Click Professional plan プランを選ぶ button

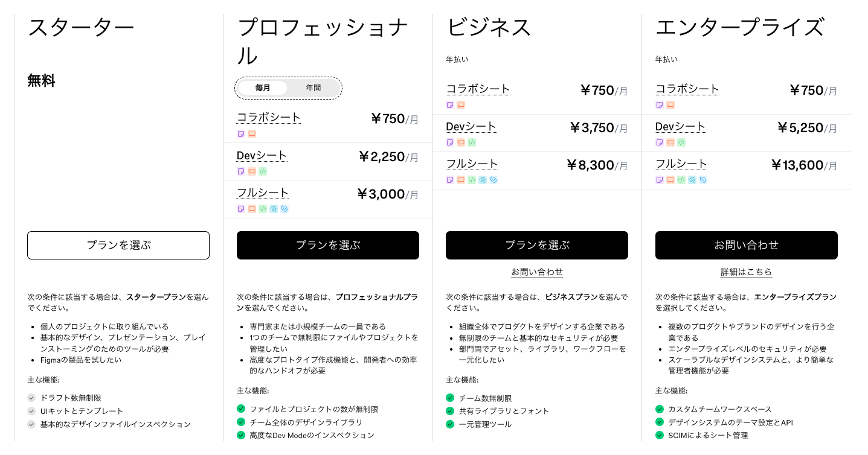(x=328, y=246)
